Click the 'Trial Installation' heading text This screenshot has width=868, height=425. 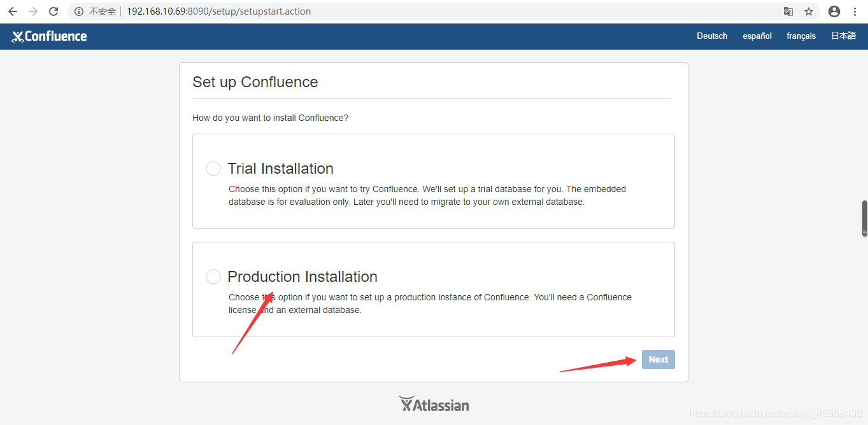(281, 169)
